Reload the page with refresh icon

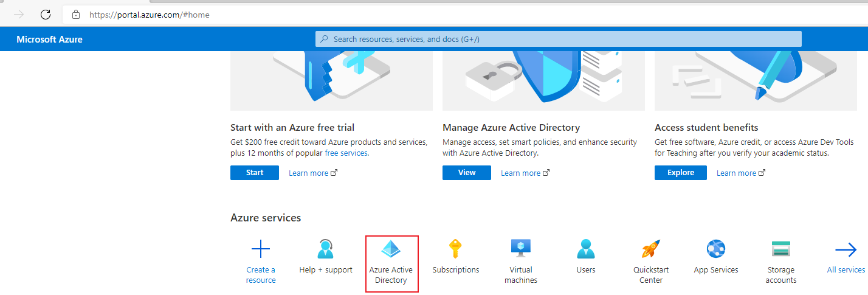coord(46,15)
